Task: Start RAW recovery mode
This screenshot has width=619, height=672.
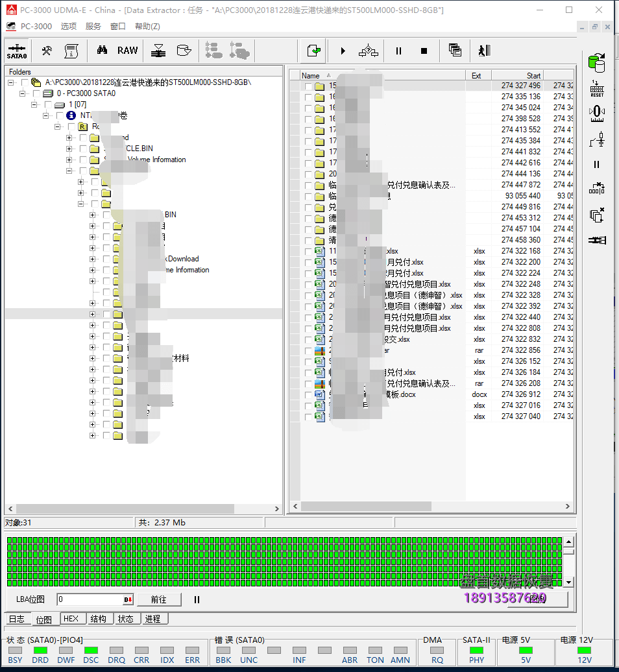Action: click(x=127, y=51)
